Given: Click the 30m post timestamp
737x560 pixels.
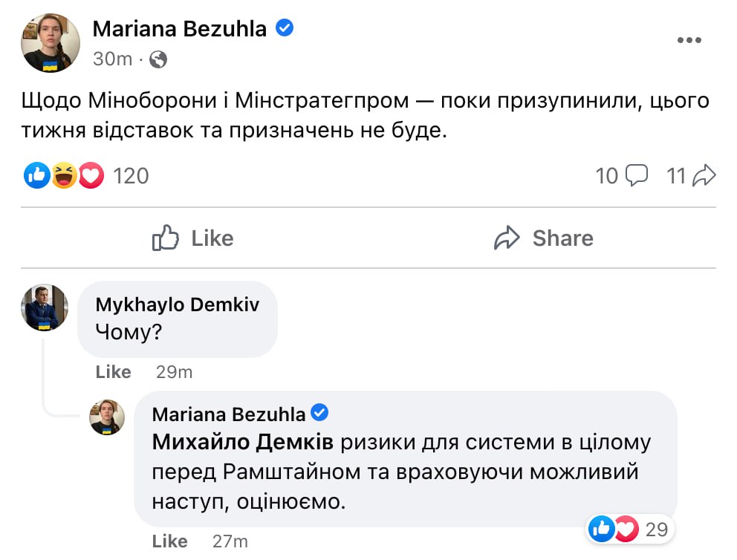Looking at the screenshot, I should tap(113, 59).
